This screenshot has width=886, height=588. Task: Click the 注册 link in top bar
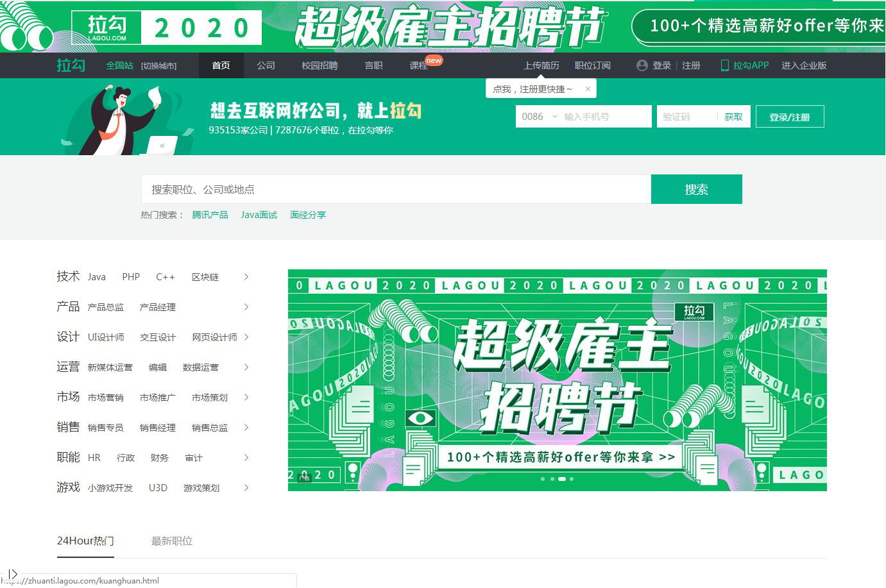coord(691,65)
